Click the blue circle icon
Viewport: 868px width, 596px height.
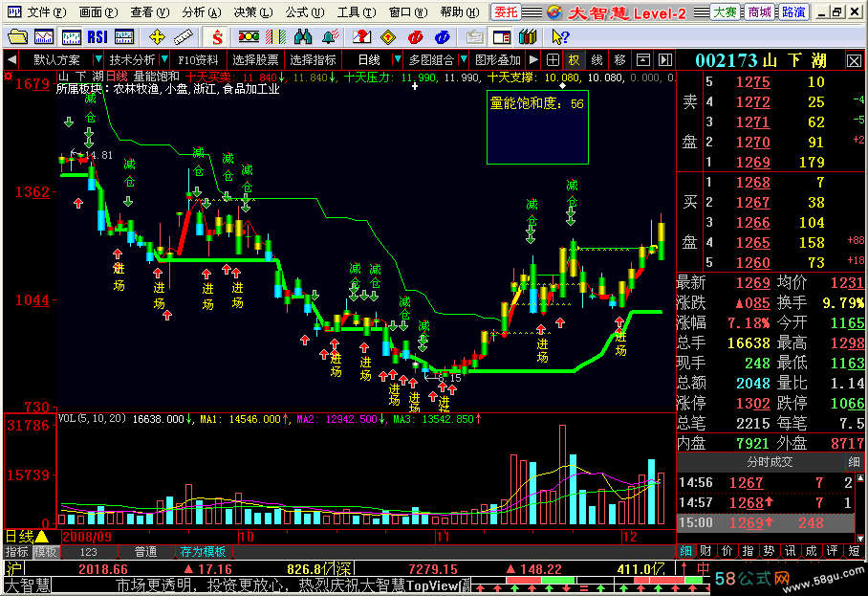pos(442,37)
